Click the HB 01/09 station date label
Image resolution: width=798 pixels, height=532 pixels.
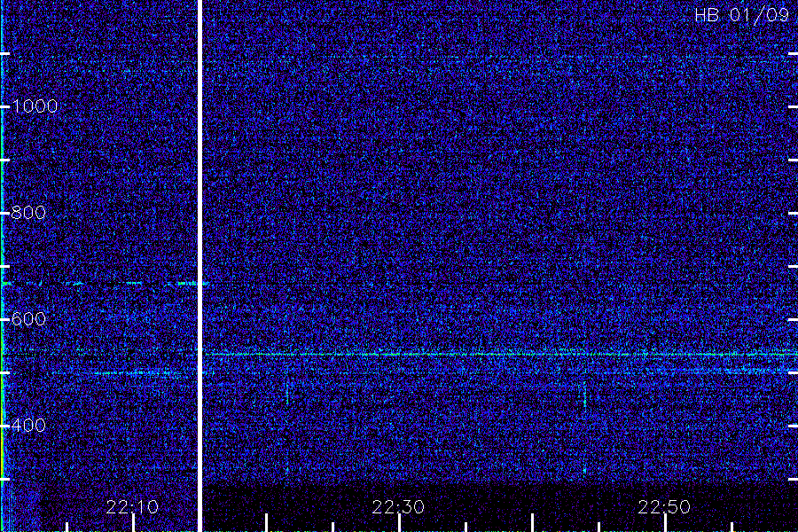click(741, 15)
